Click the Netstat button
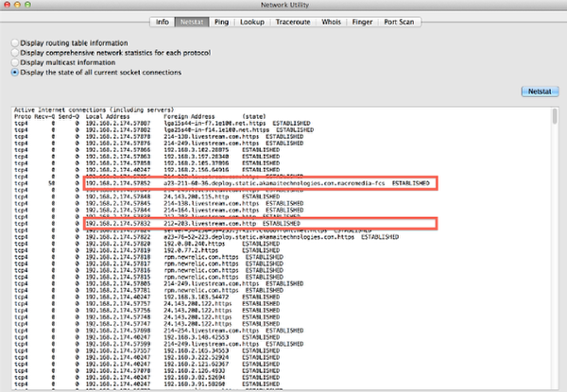The width and height of the screenshot is (567, 392). pos(540,92)
